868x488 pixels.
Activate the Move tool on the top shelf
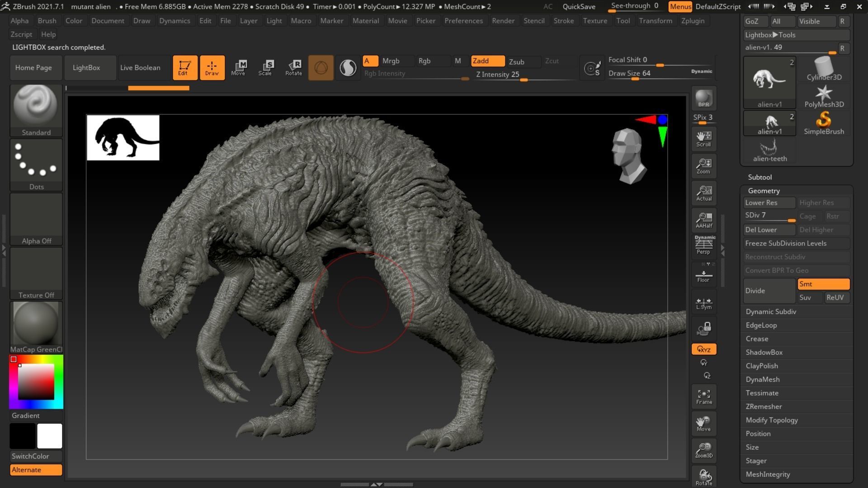pyautogui.click(x=239, y=67)
